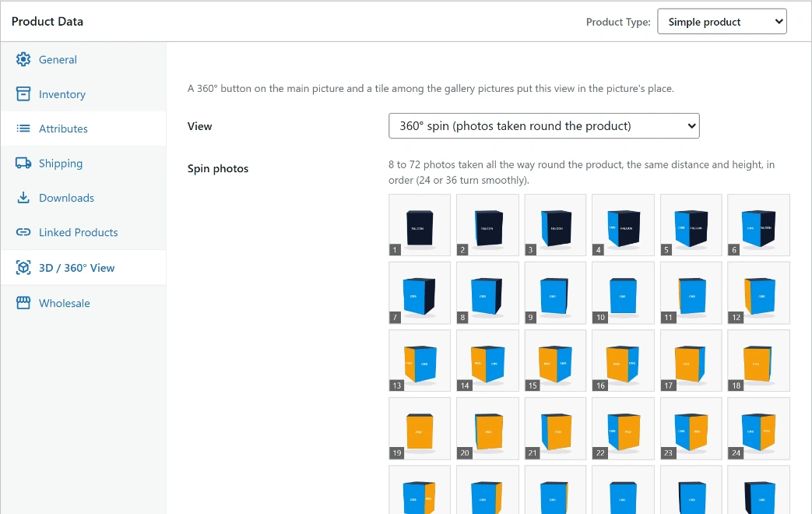Select spin photo thumbnail 4
Screen dimensions: 812x514
(623, 225)
